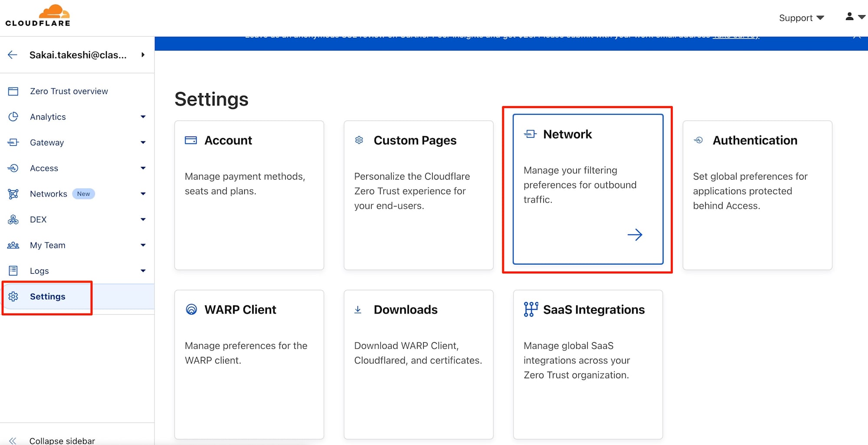Click "Manage your filtering preferences" description

[x=580, y=185]
